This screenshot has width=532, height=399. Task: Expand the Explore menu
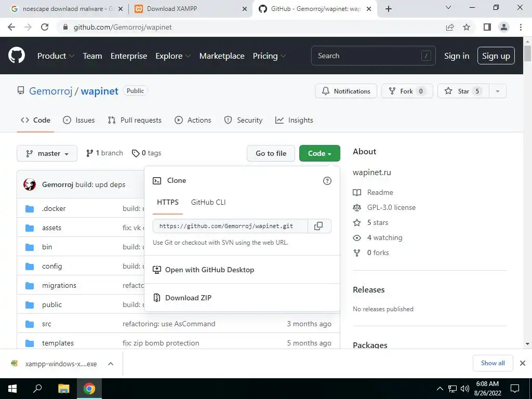pyautogui.click(x=173, y=56)
